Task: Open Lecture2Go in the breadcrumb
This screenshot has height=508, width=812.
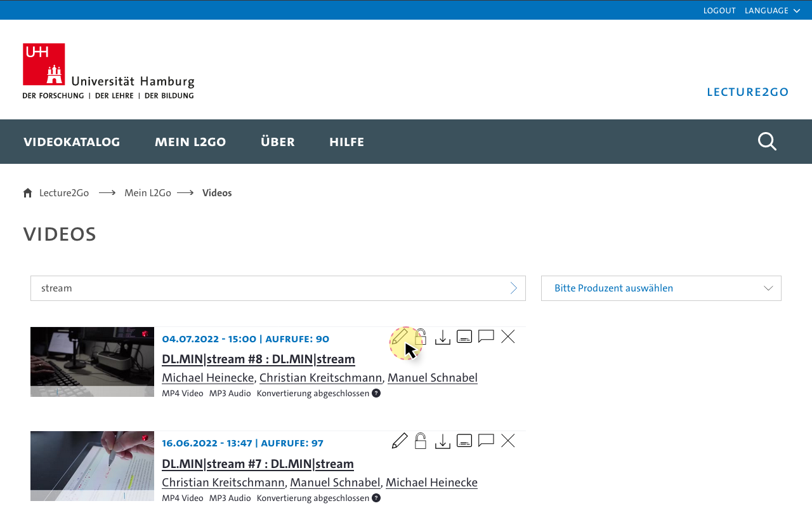Action: pyautogui.click(x=64, y=193)
